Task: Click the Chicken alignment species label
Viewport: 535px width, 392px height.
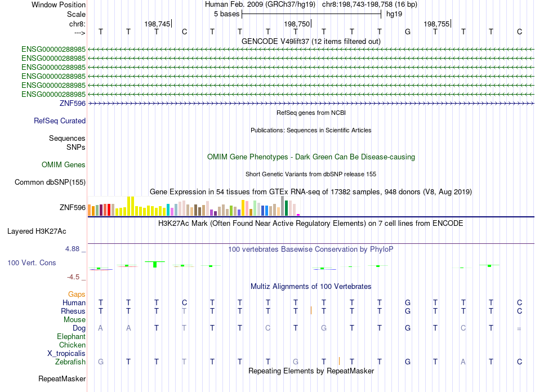Action: [72, 345]
